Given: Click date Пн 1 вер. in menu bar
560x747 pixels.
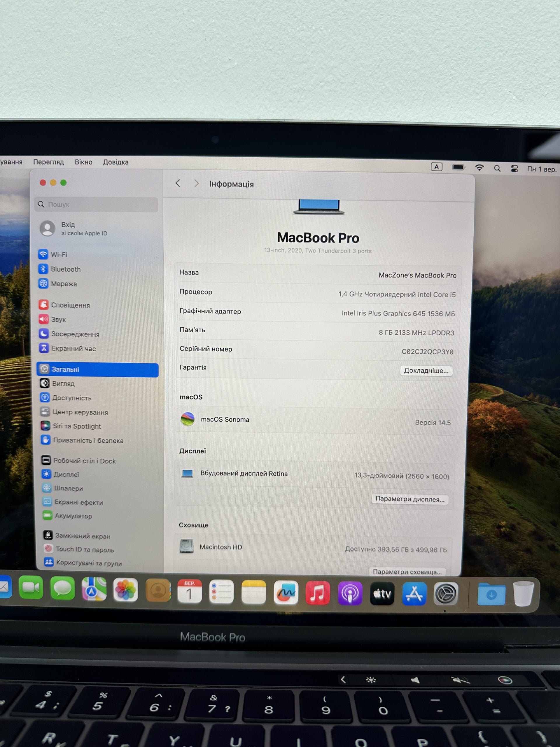Looking at the screenshot, I should [542, 169].
